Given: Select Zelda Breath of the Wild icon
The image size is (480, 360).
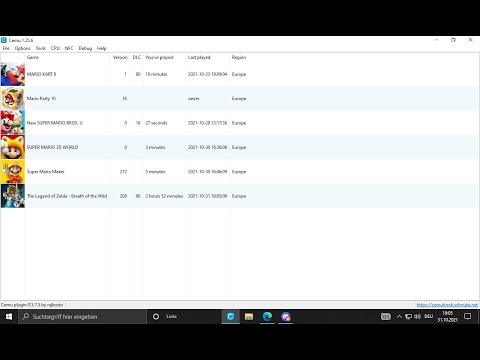Looking at the screenshot, I should pyautogui.click(x=13, y=196).
